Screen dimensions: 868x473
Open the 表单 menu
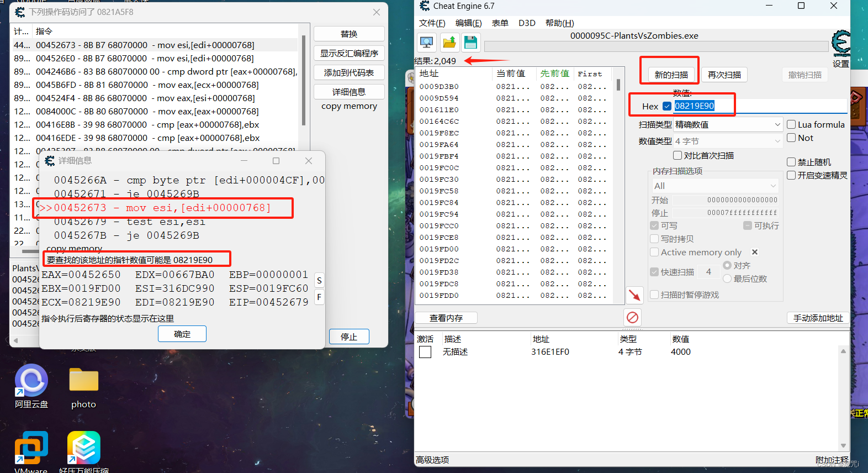[500, 23]
